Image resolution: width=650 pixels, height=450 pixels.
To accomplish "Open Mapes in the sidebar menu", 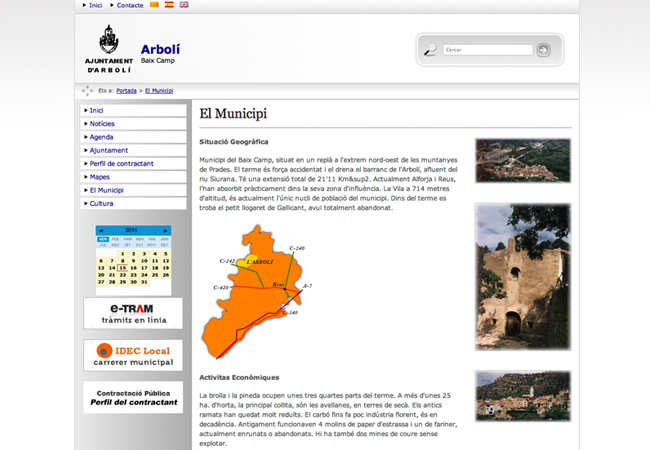I will click(x=133, y=177).
